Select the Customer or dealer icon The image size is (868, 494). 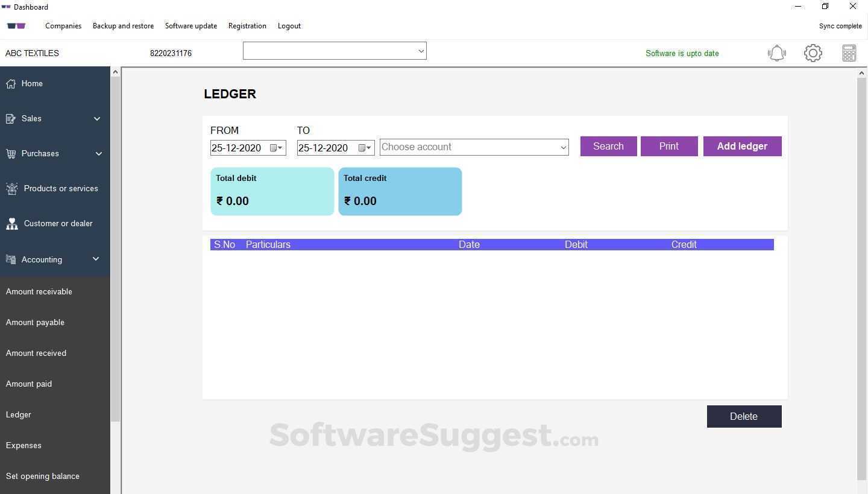point(11,223)
